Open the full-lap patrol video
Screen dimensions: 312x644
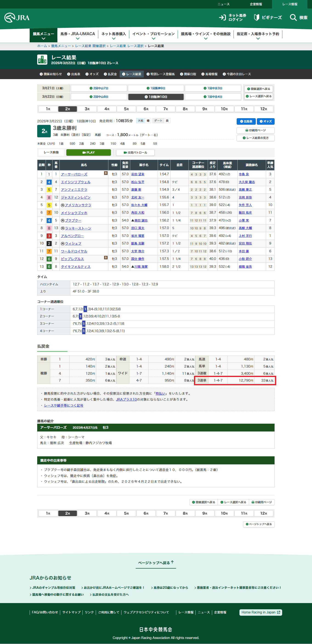[x=135, y=152]
